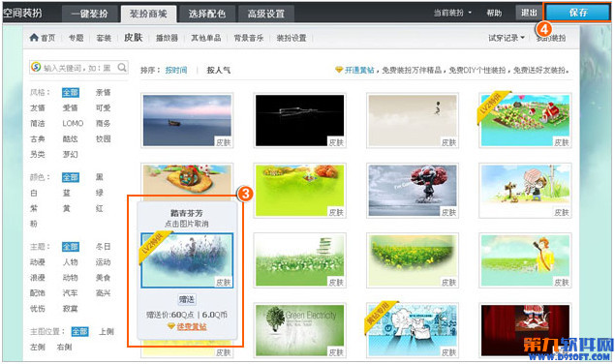This screenshot has width=615, height=364.
Task: Filter style by 校园
Action: (104, 138)
